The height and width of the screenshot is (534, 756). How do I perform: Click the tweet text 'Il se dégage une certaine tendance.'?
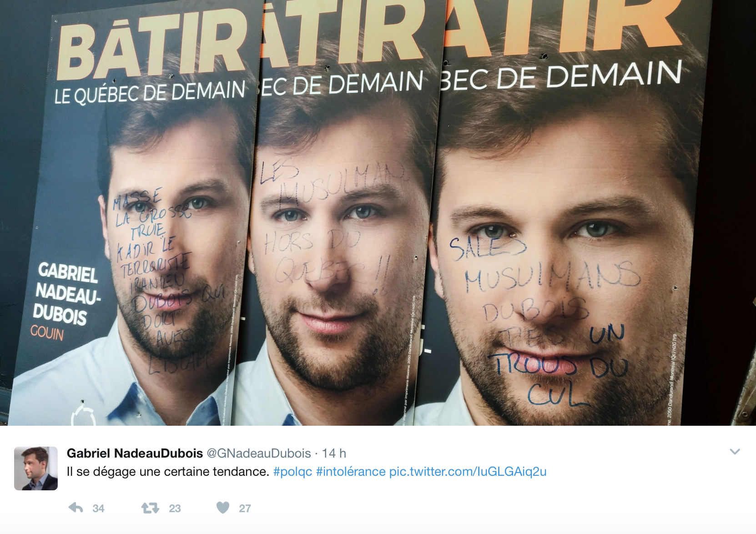pyautogui.click(x=168, y=472)
